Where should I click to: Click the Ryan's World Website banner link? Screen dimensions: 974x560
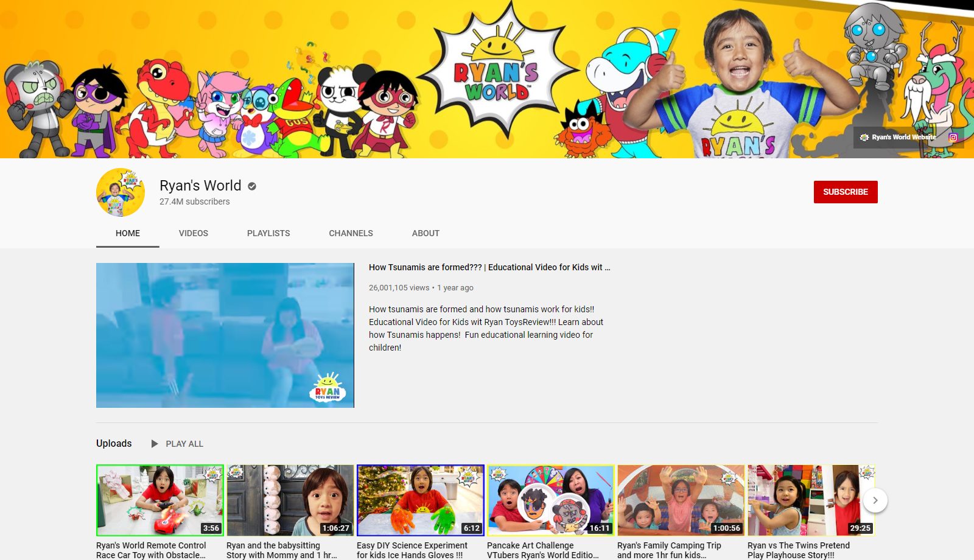[x=897, y=138]
